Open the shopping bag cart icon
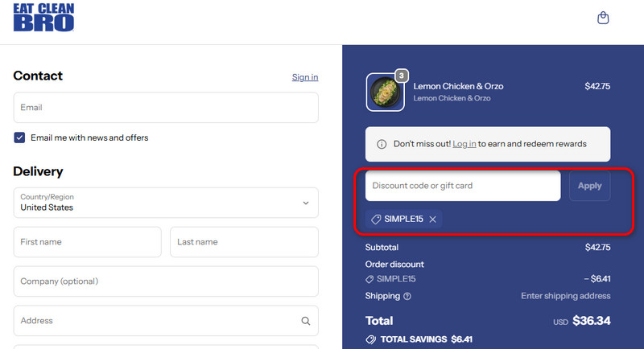The image size is (644, 349). (x=603, y=18)
